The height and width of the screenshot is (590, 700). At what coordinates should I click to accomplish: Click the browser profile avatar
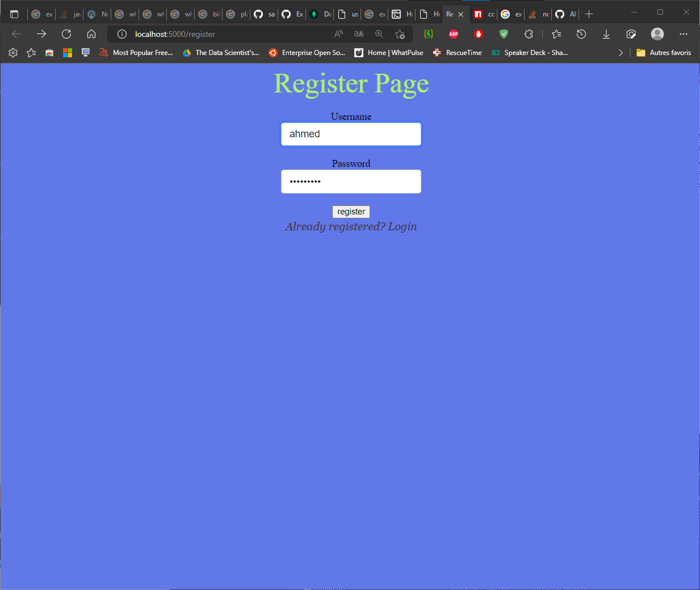tap(657, 34)
